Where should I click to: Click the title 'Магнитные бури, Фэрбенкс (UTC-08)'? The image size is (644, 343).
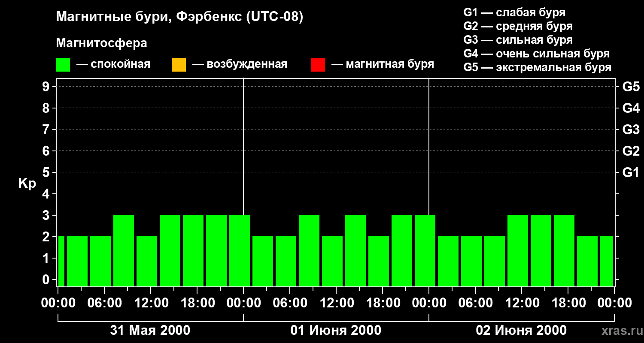click(179, 18)
